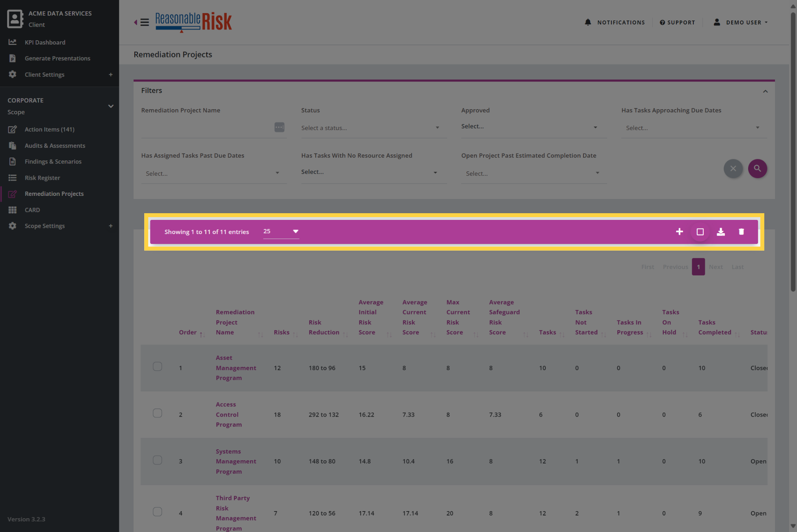Open Demo User account dropdown caret

pos(766,22)
